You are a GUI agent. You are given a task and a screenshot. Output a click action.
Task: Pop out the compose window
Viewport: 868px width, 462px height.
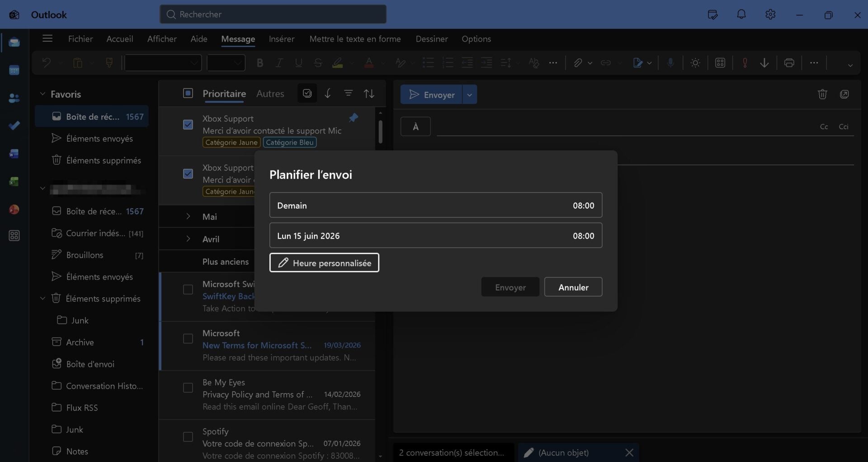844,94
